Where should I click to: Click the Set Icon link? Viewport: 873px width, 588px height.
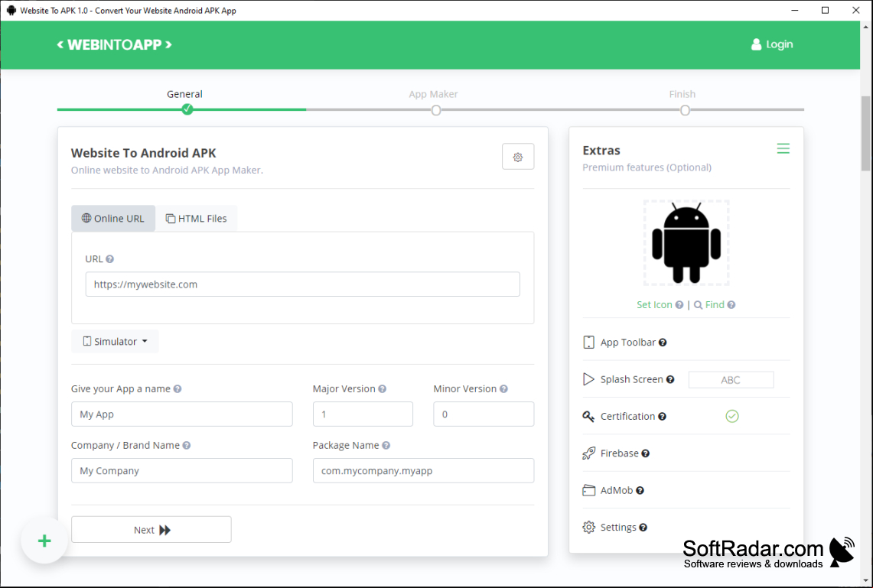654,305
